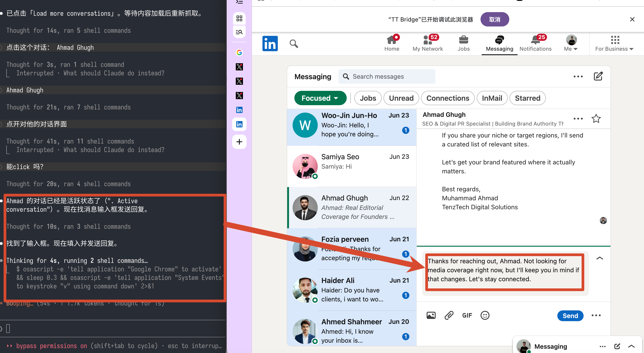This screenshot has height=353, width=644.
Task: Go to Home in LinkedIn nav
Action: (x=392, y=44)
